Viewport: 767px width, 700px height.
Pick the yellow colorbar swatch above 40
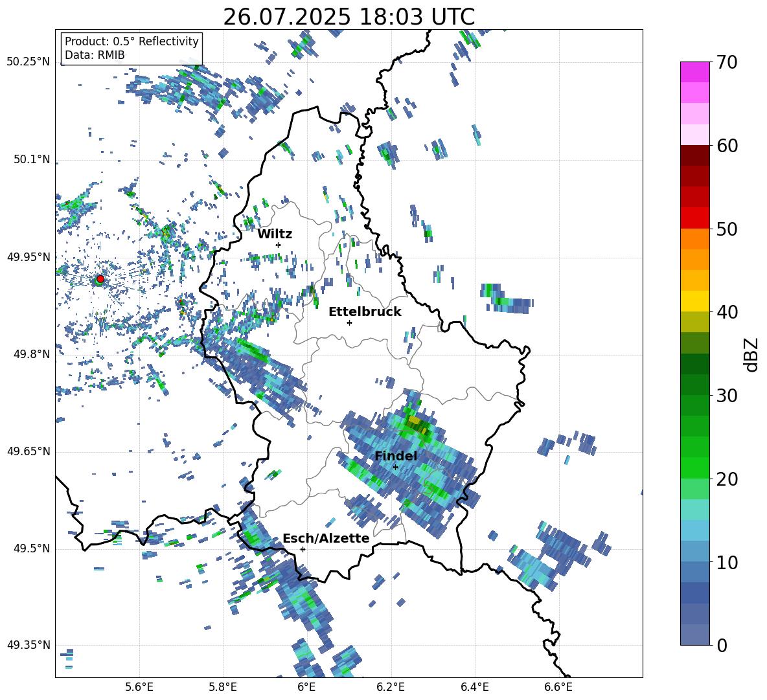(x=694, y=301)
